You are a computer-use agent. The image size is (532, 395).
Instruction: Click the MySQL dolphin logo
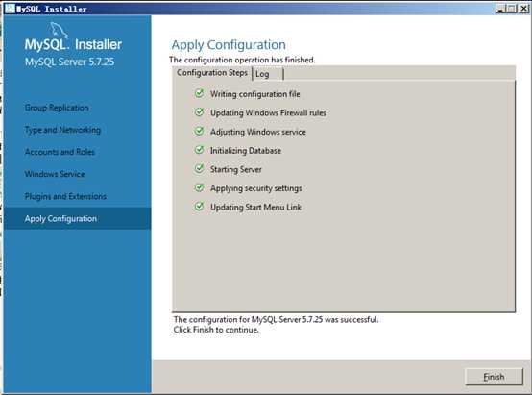[x=59, y=30]
